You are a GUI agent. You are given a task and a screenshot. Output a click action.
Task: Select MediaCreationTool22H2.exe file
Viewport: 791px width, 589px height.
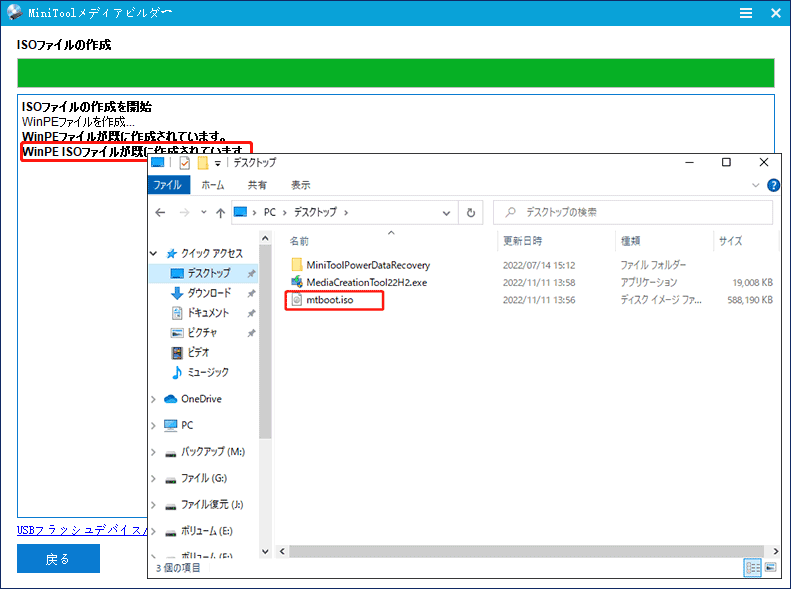(366, 282)
